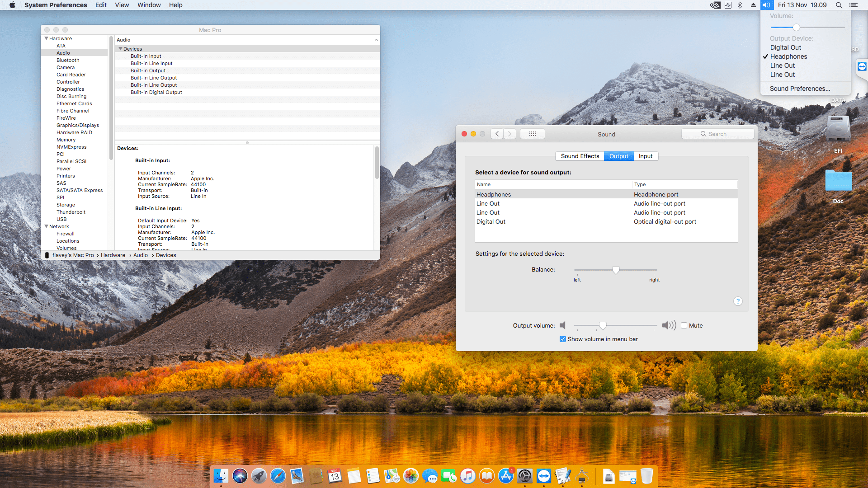The image size is (868, 488).
Task: Collapse the Devices disclosure triangle
Action: coord(120,49)
